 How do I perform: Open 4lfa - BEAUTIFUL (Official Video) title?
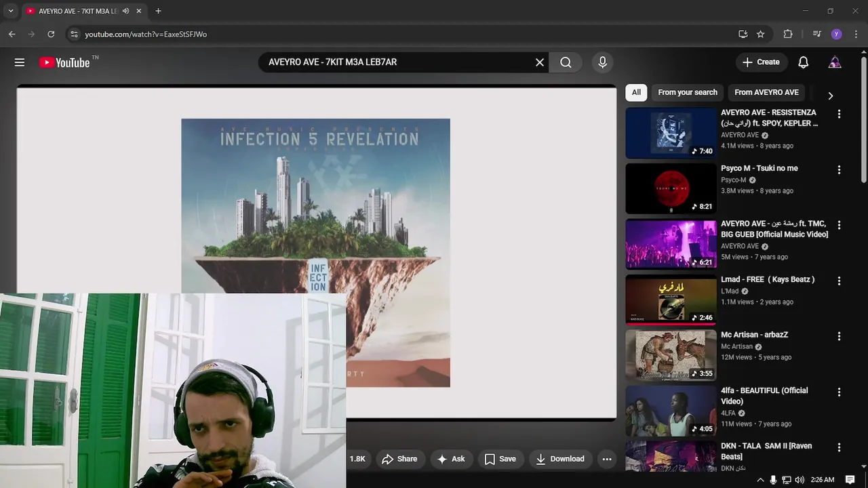click(x=764, y=396)
